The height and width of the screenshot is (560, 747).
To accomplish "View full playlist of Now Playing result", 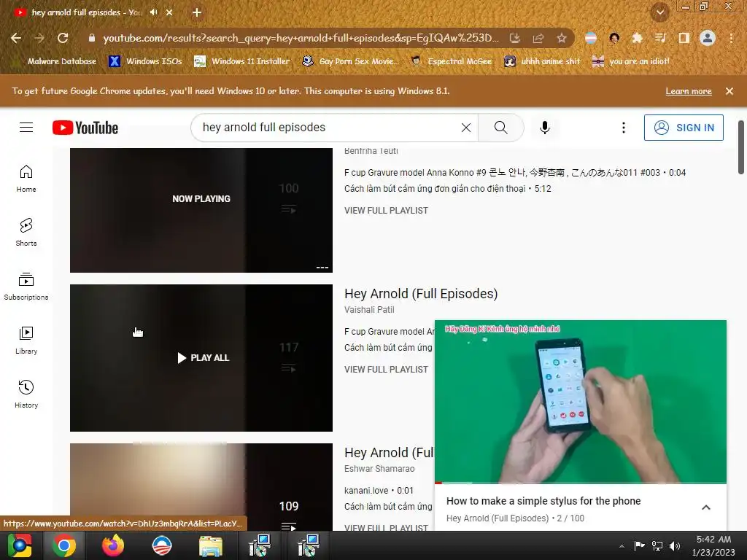I will pos(387,211).
